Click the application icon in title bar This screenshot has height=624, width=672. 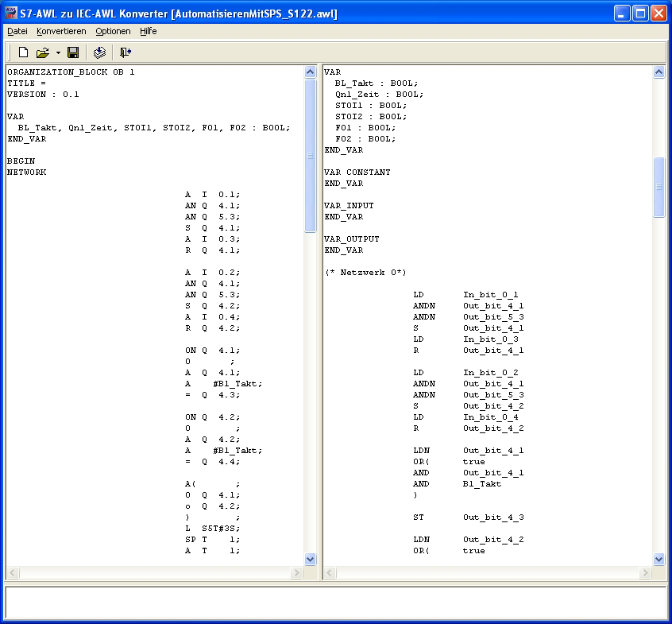coord(11,13)
